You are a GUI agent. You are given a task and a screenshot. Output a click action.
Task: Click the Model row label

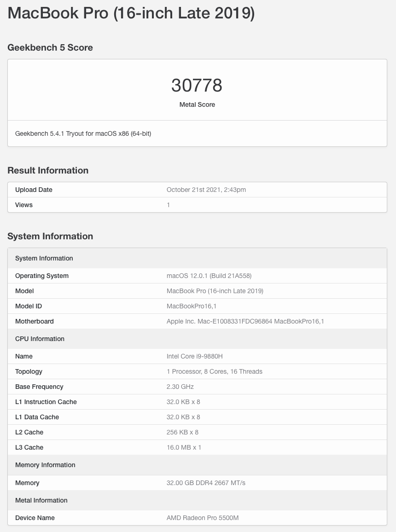coord(24,291)
